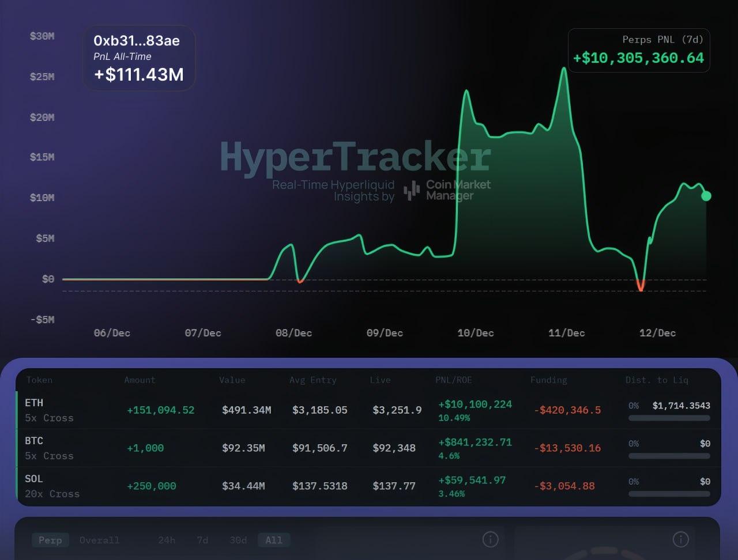
Task: Switch to the Overall view toggle
Action: point(99,540)
